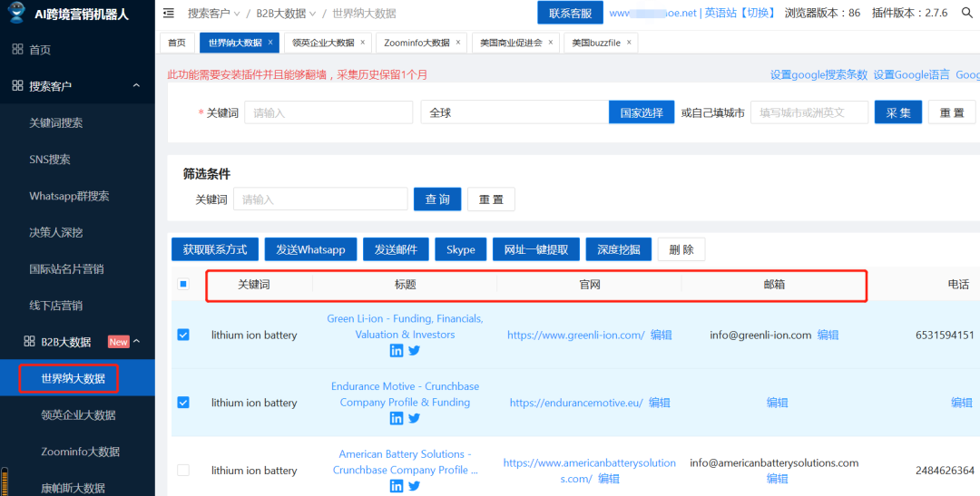The height and width of the screenshot is (496, 980).
Task: Click the 查询 button
Action: (x=437, y=199)
